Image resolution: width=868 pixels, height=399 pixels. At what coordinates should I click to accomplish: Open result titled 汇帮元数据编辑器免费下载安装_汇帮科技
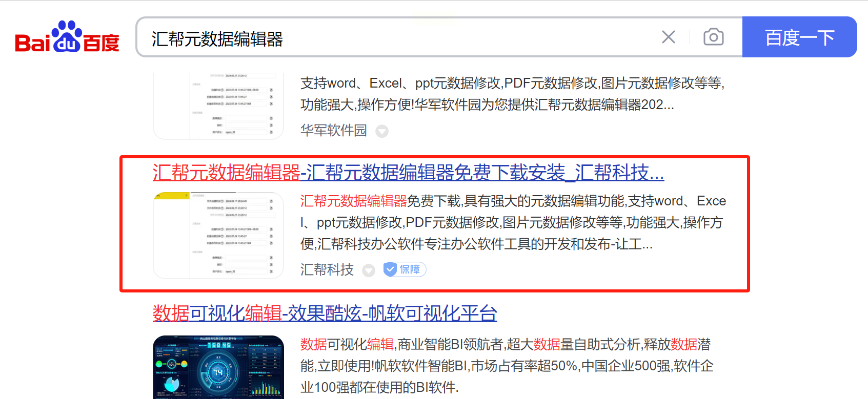(x=408, y=173)
